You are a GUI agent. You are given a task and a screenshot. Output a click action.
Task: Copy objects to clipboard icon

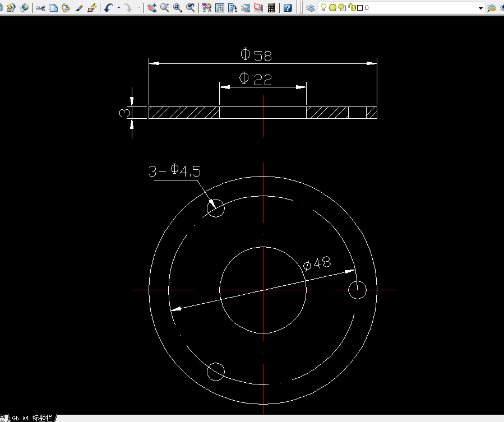[53, 8]
